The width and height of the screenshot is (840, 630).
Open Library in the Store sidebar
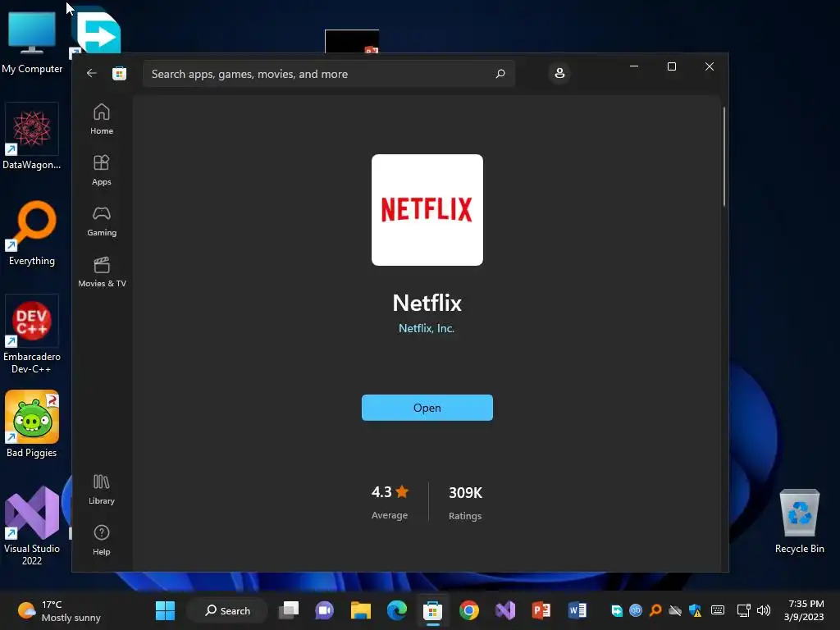[101, 489]
